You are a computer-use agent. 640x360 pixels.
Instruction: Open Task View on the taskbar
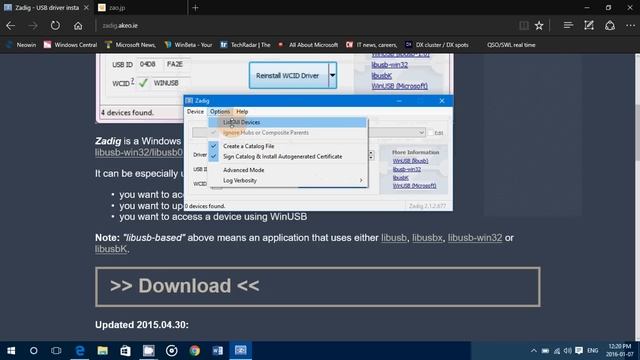pos(56,351)
